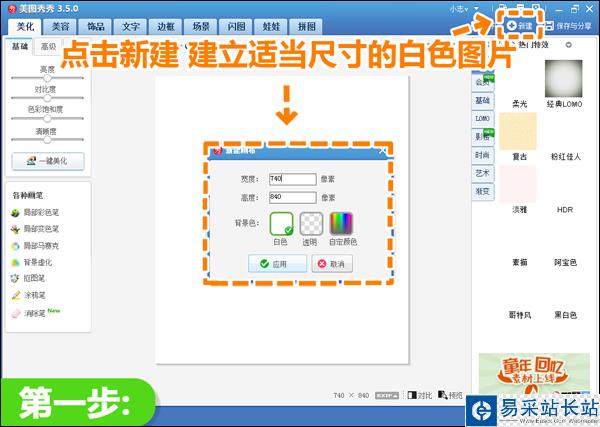Click the 对比 compare icon in status bar
Image resolution: width=600 pixels, height=427 pixels.
[x=419, y=395]
